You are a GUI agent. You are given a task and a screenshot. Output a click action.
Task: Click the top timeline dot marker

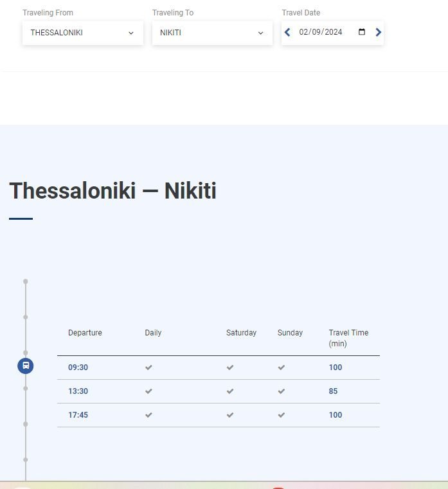click(26, 281)
